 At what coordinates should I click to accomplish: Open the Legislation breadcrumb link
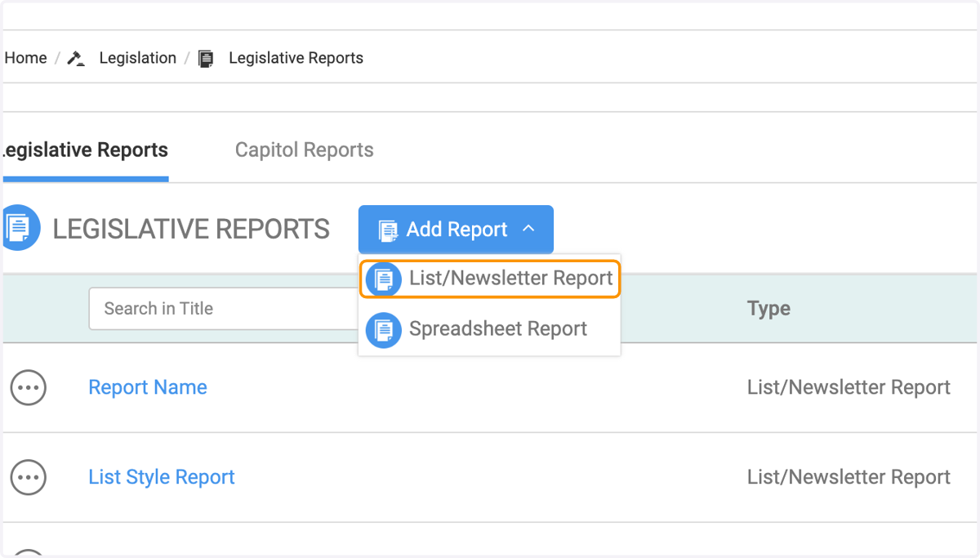(137, 58)
